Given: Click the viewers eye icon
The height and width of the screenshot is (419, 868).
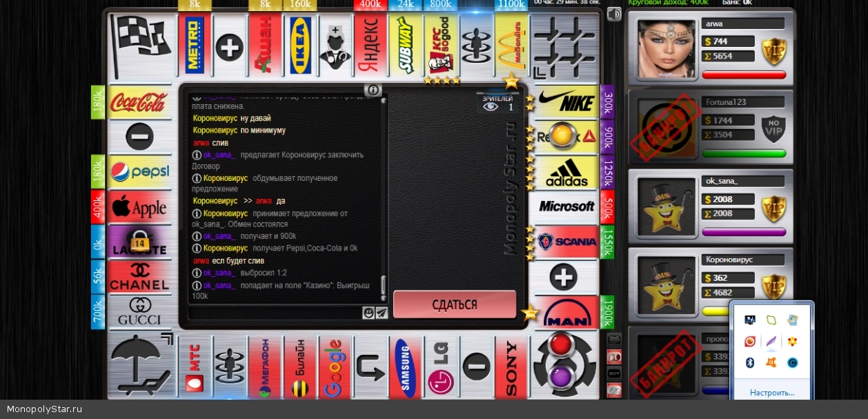Looking at the screenshot, I should click(x=491, y=107).
